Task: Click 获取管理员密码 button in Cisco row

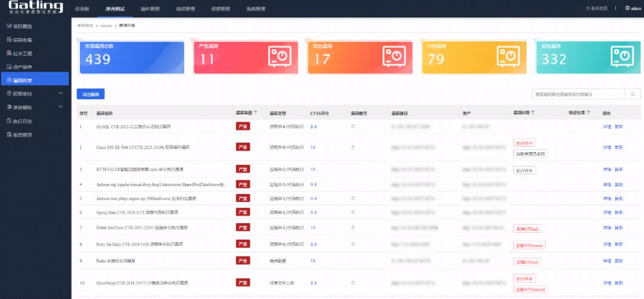Action: pos(530,153)
